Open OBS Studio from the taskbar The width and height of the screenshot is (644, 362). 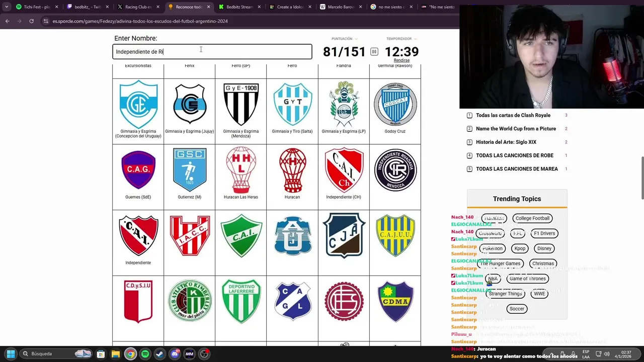pos(204,354)
